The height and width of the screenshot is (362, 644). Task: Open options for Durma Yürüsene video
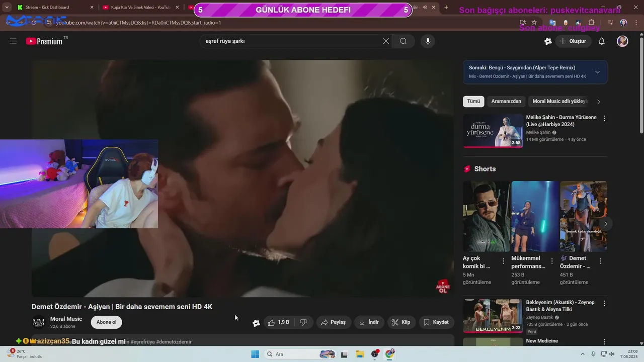604,118
